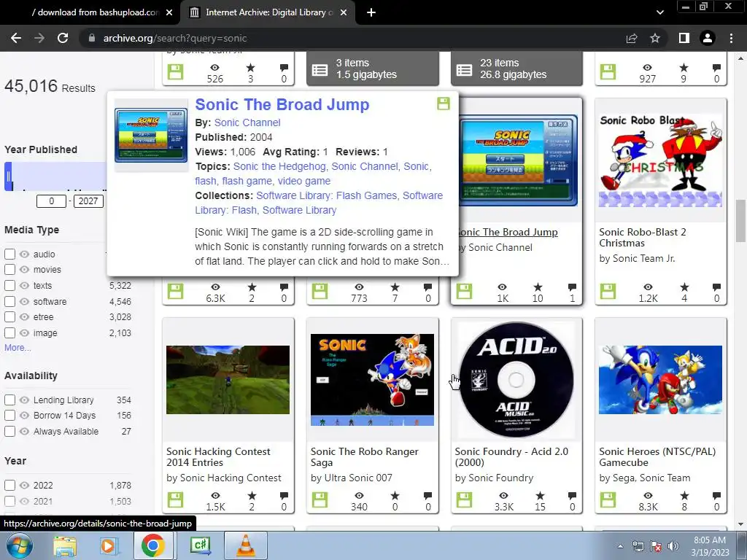
Task: Click software icon on Sonic The Robo Ranger Saga card
Action: (x=320, y=500)
